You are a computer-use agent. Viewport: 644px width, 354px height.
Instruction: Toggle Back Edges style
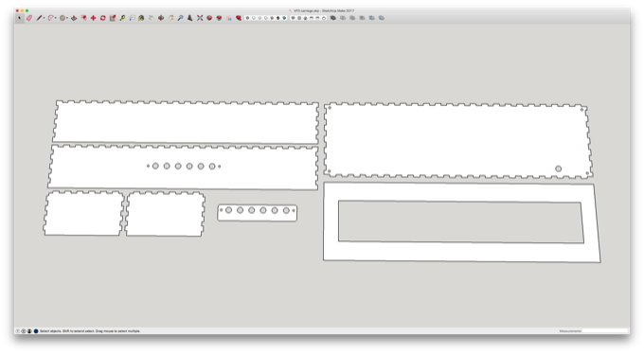pos(254,18)
